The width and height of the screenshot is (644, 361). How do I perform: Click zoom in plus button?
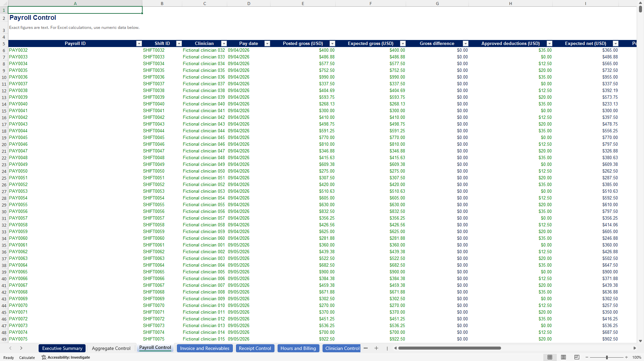(x=626, y=357)
